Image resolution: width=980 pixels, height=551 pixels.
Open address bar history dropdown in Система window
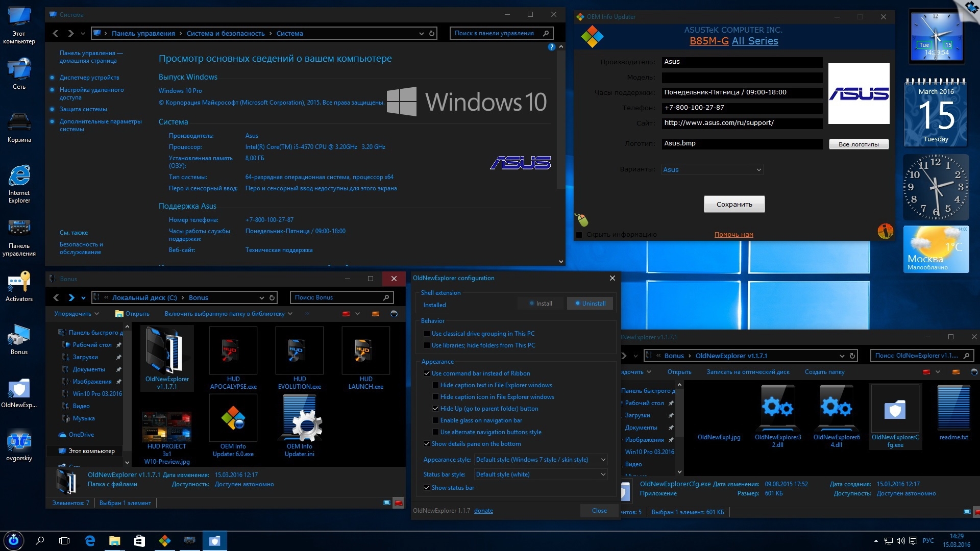click(x=422, y=33)
